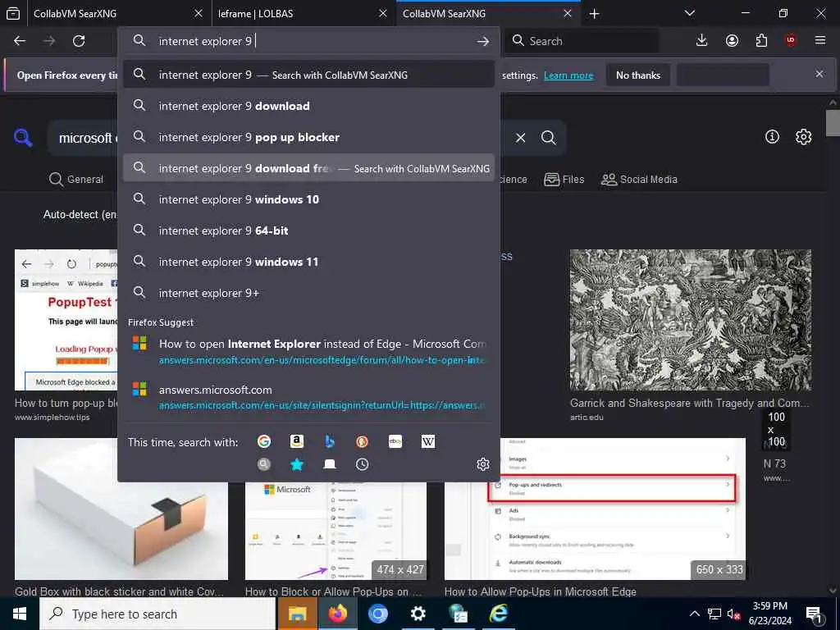Search this time with Bing
This screenshot has width=840, height=630.
click(x=330, y=441)
